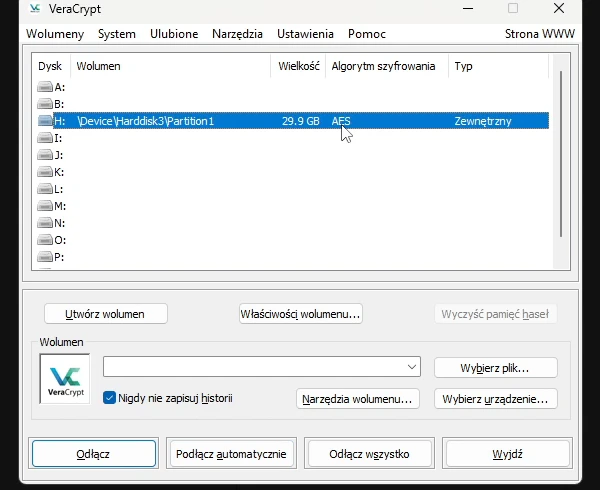Image resolution: width=600 pixels, height=490 pixels.
Task: Click the drive icon for A:
Action: point(45,87)
